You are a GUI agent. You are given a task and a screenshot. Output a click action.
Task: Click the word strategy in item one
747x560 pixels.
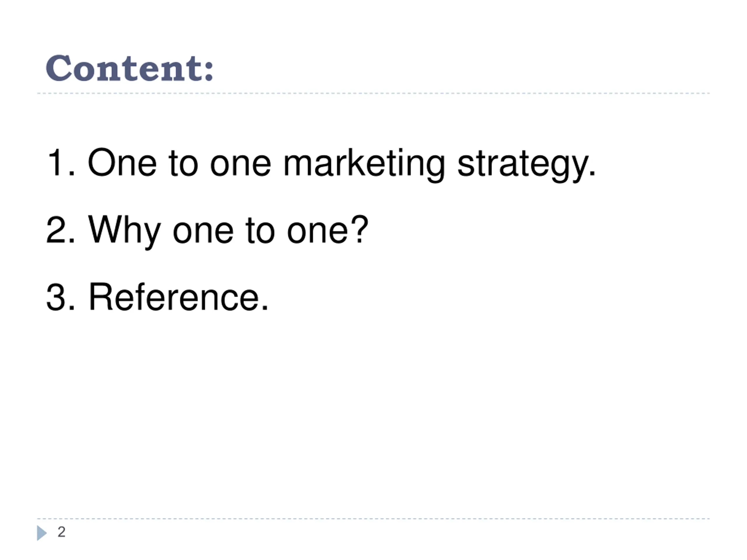526,165
